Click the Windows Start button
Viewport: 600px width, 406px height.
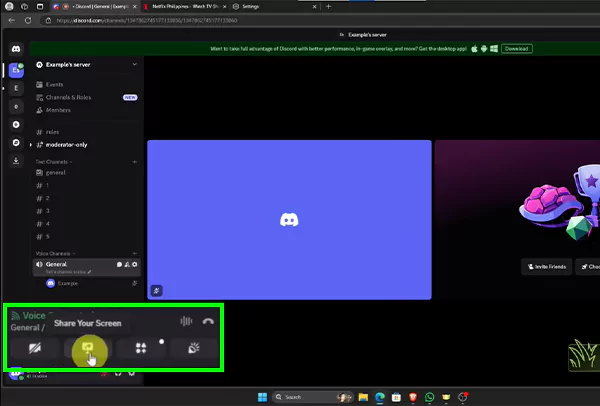(260, 397)
